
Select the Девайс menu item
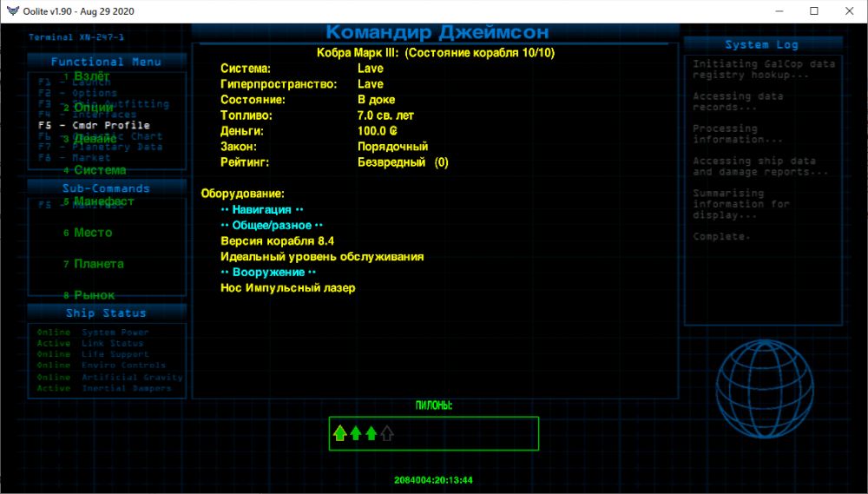click(95, 139)
